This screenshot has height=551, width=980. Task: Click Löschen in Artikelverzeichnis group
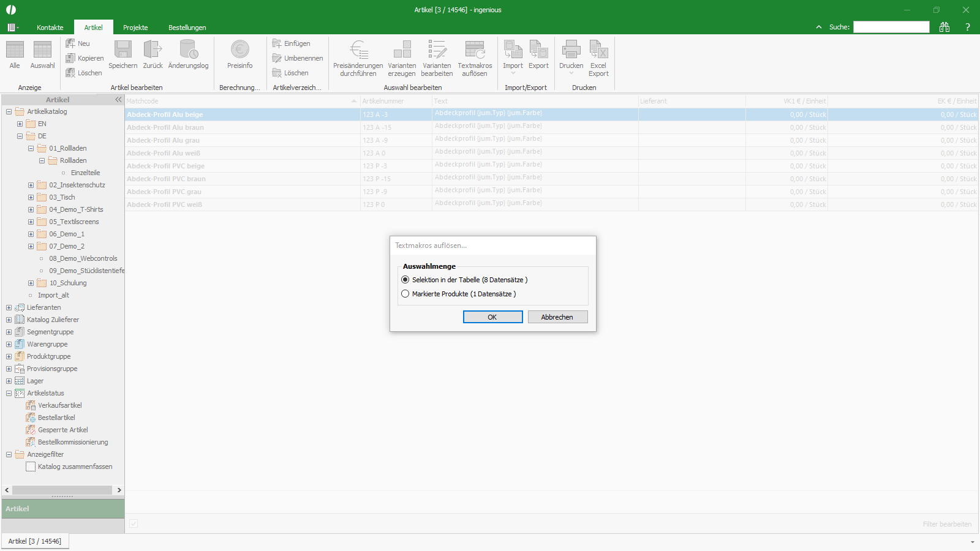pyautogui.click(x=290, y=73)
